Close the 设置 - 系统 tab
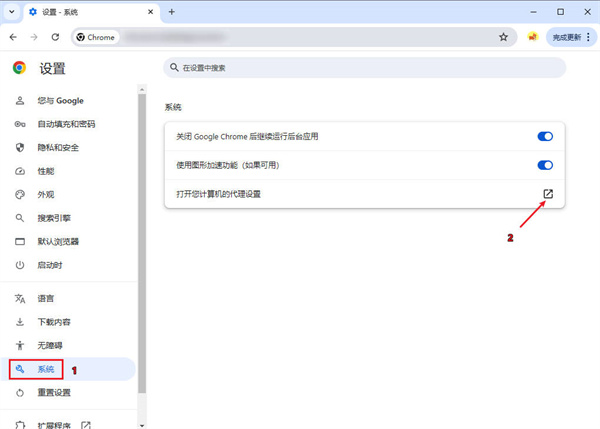This screenshot has height=429, width=600. click(x=150, y=12)
